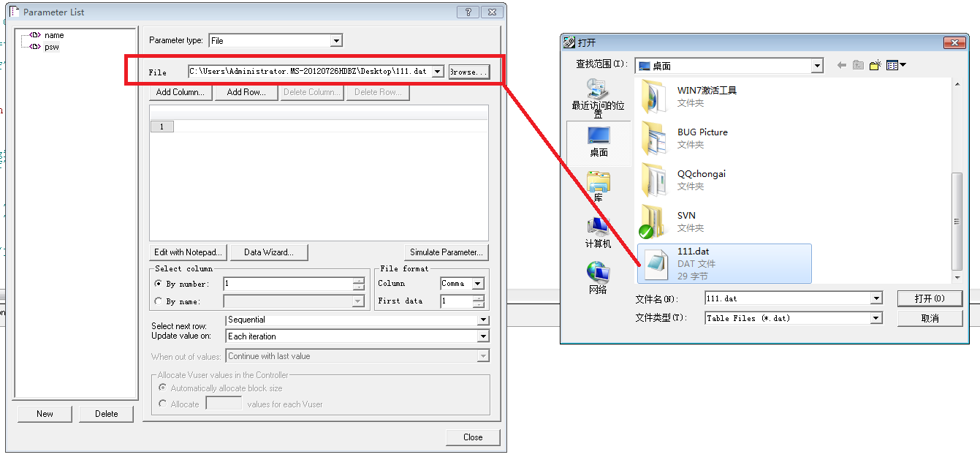Click the file list vertical scrollbar
The image size is (980, 460).
(x=957, y=222)
